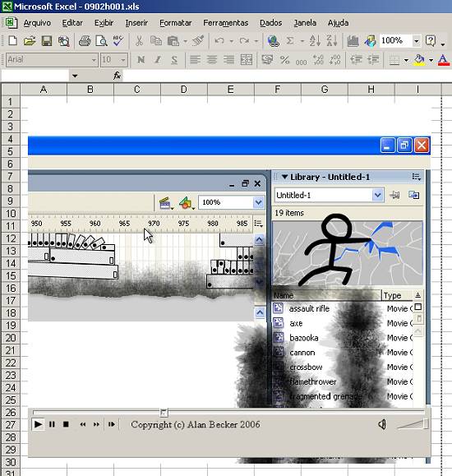Viewport: 452px width, 476px height.
Task: Open the Arquivo menu
Action: 37,23
